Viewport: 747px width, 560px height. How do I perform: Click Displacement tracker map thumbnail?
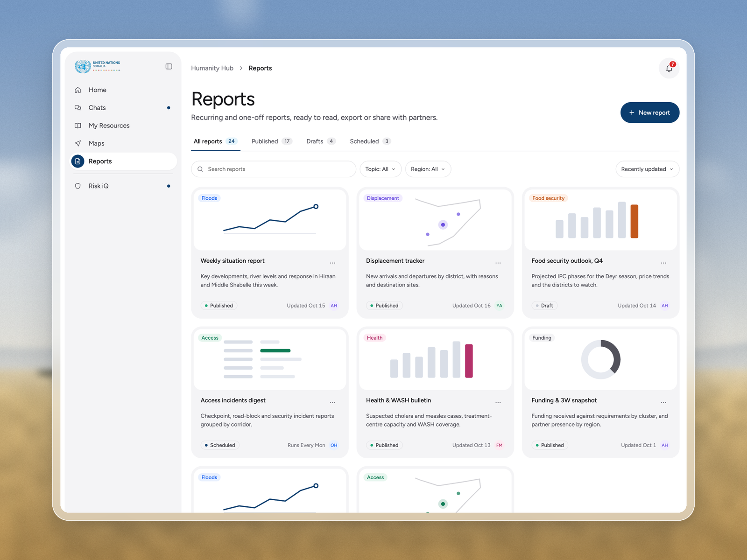click(435, 219)
